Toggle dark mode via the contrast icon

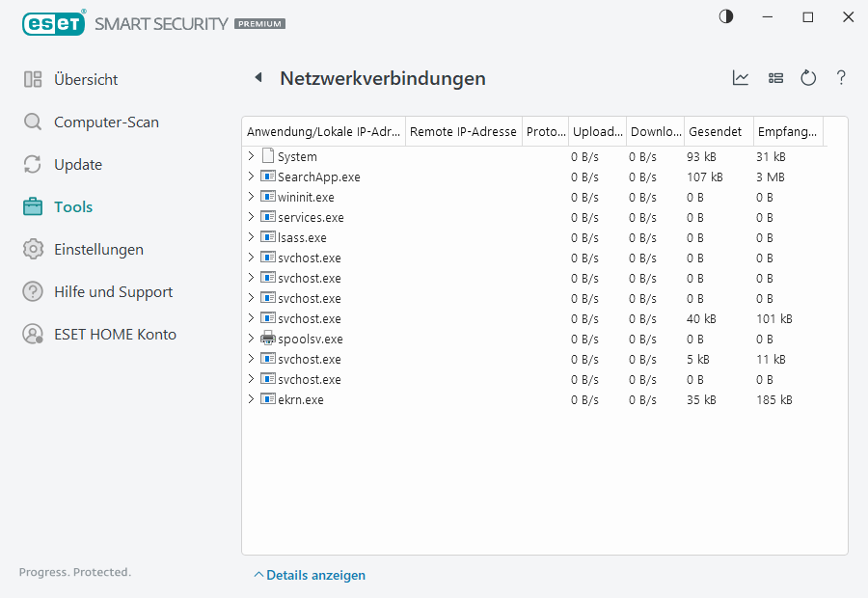click(x=725, y=16)
